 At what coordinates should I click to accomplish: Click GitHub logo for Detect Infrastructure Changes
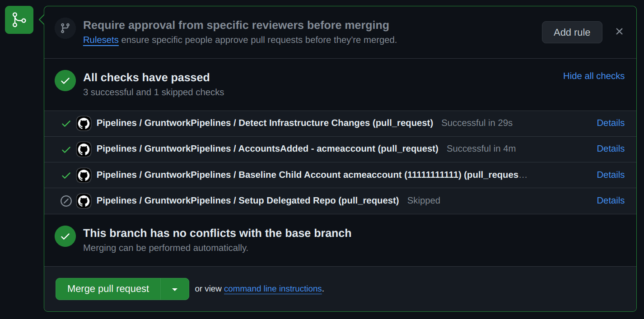coord(84,123)
